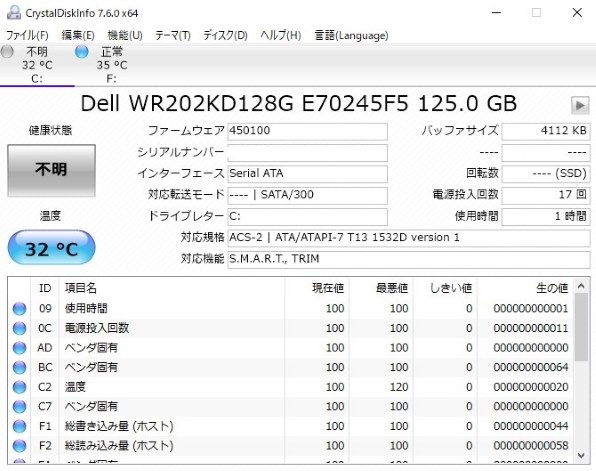
Task: Click the CrystalDiskInfo app icon in title bar
Action: (14, 13)
